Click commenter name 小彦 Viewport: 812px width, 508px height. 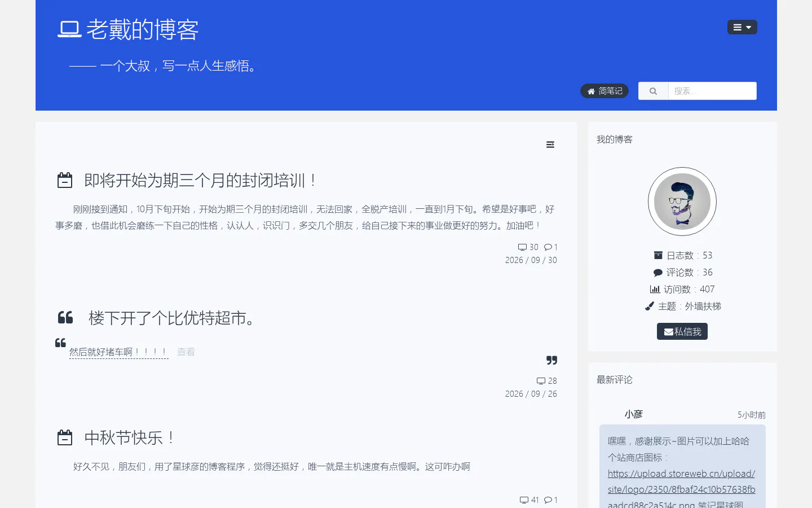pyautogui.click(x=633, y=414)
